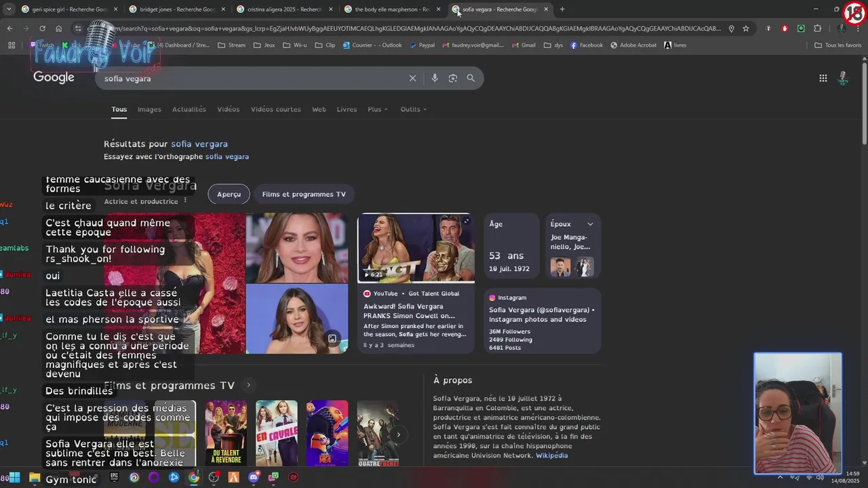This screenshot has width=868, height=488.
Task: Open the Jeux bookmarks folder
Action: (x=264, y=45)
